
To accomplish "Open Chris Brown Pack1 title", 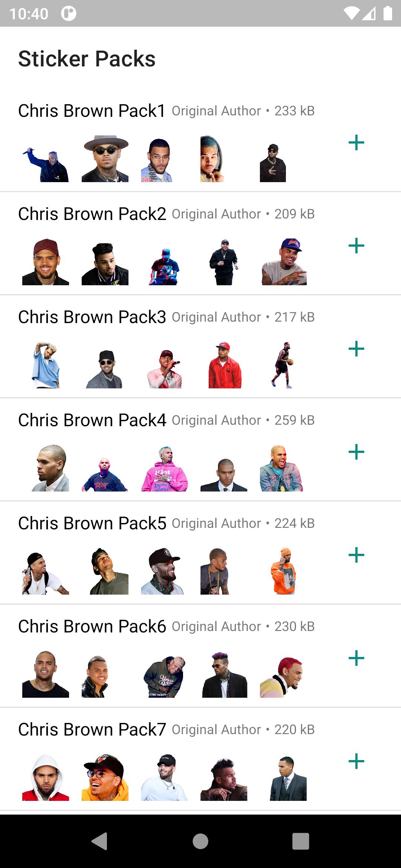I will coord(92,111).
